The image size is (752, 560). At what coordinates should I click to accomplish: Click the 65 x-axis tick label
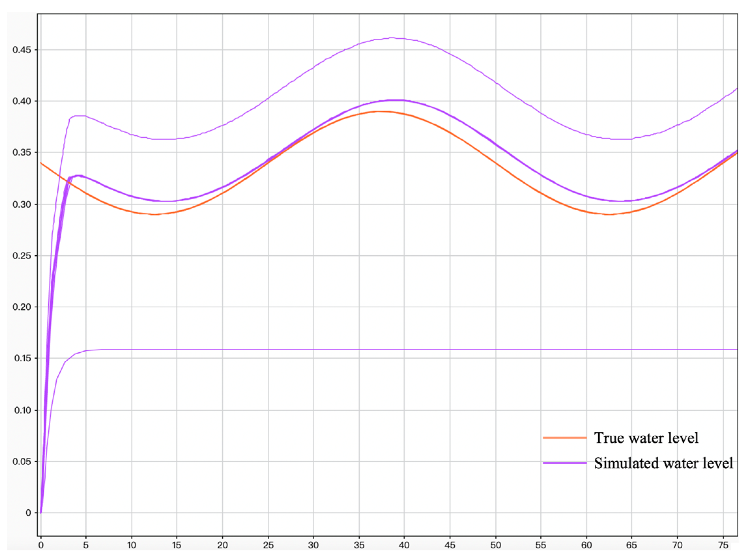tap(631, 545)
